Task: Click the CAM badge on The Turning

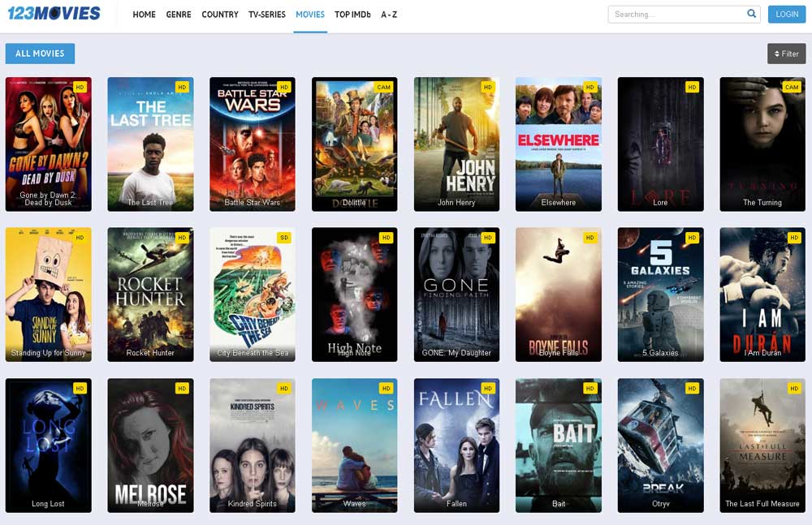Action: [792, 87]
